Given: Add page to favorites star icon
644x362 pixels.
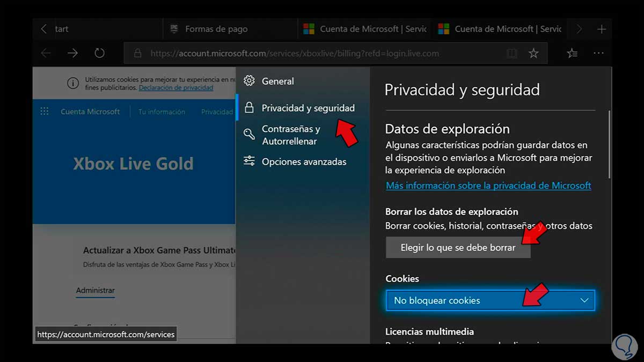Looking at the screenshot, I should (x=533, y=53).
